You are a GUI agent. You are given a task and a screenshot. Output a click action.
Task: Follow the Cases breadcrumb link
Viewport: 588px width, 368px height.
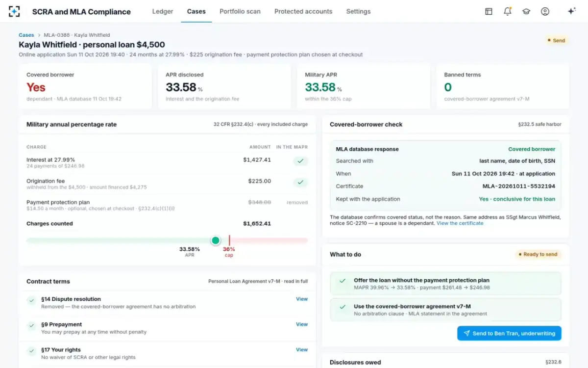tap(26, 35)
